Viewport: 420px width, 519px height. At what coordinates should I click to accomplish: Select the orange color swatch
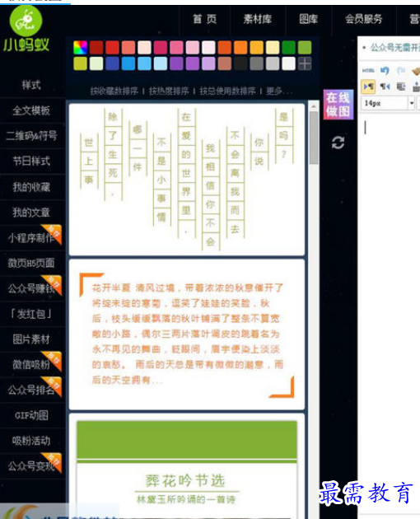(x=240, y=47)
